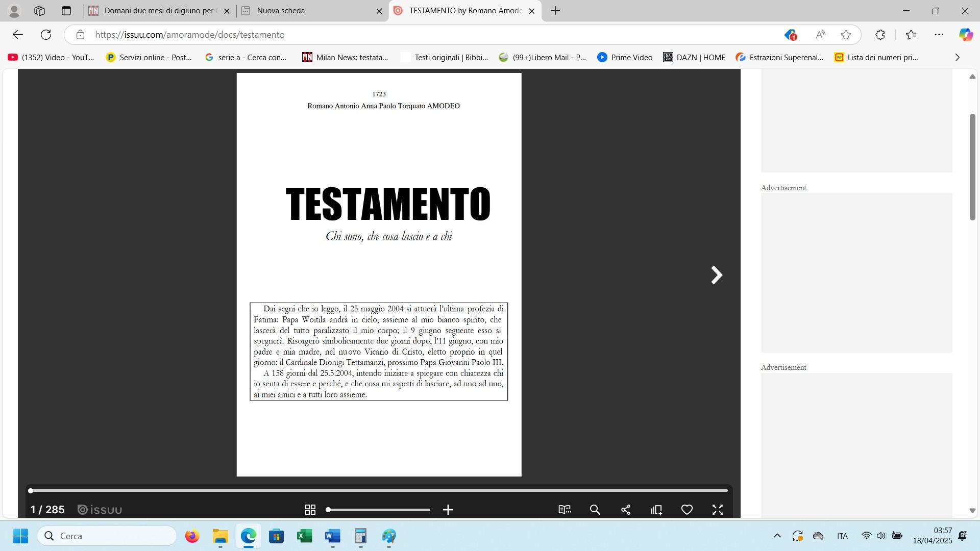The image size is (980, 551).
Task: Click the zoom in plus icon
Action: [448, 510]
